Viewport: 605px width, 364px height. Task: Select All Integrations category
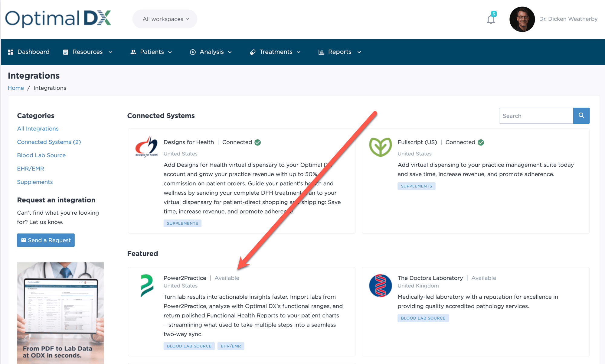click(38, 128)
